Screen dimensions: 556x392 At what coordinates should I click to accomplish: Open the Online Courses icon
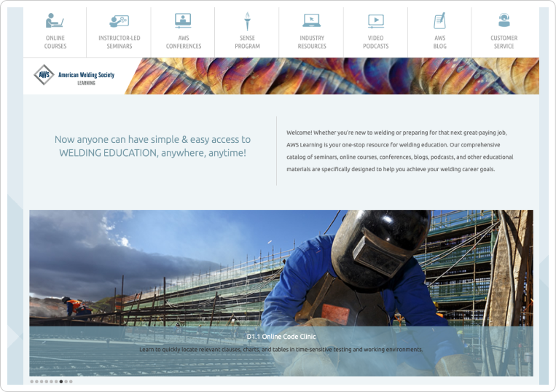click(x=55, y=20)
